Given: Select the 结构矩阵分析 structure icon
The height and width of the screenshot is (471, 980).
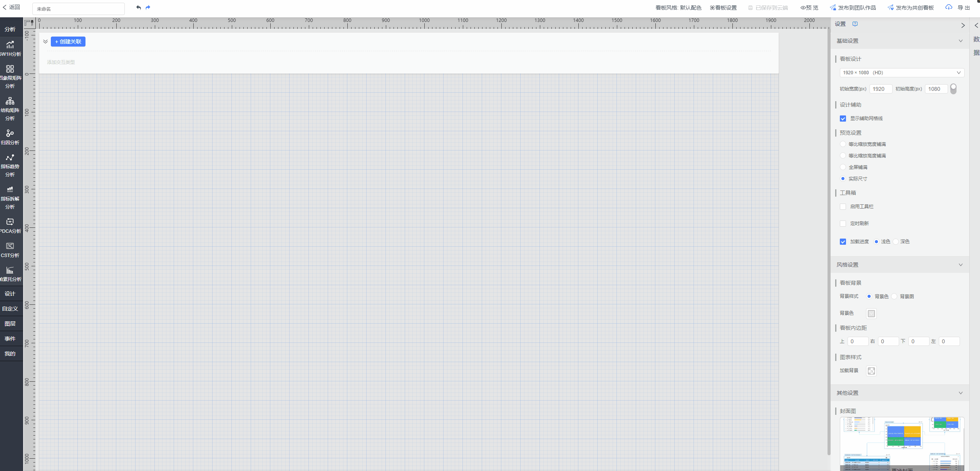Looking at the screenshot, I should point(10,101).
